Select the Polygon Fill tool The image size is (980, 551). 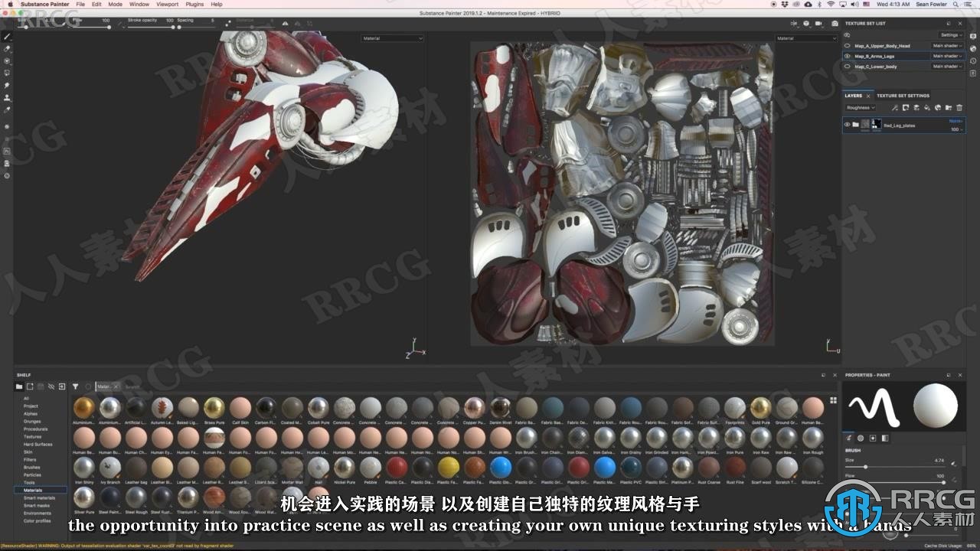coord(7,73)
